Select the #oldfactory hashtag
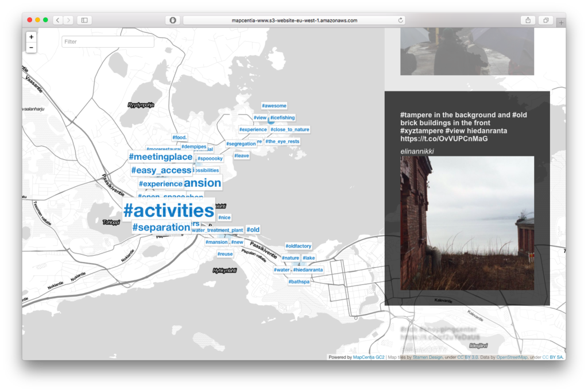588x392 pixels. click(299, 246)
